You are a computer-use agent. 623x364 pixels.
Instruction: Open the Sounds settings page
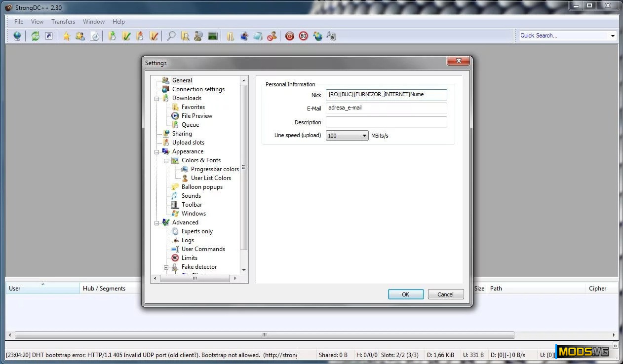[x=191, y=196]
